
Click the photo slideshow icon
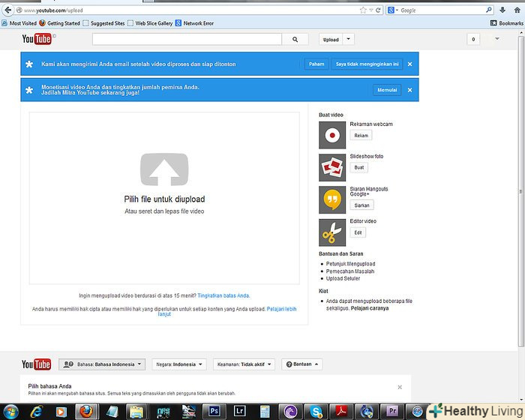(x=332, y=166)
